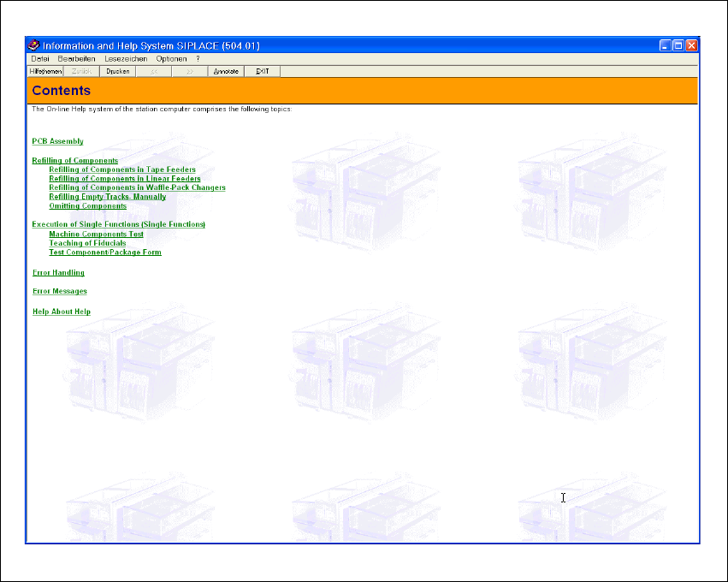The height and width of the screenshot is (582, 728).
Task: Open Refilling Empty Tracks- Manually link
Action: pos(107,197)
